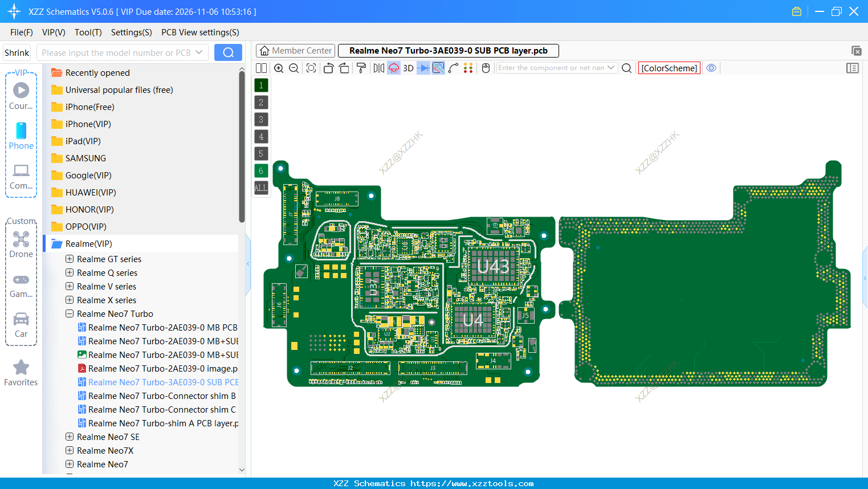Collapse the Realme Neo7 Turbo folder

[69, 313]
